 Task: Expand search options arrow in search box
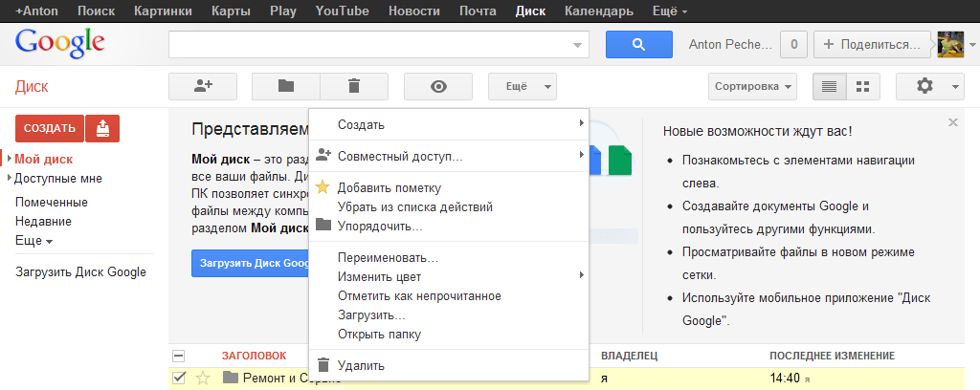[577, 45]
